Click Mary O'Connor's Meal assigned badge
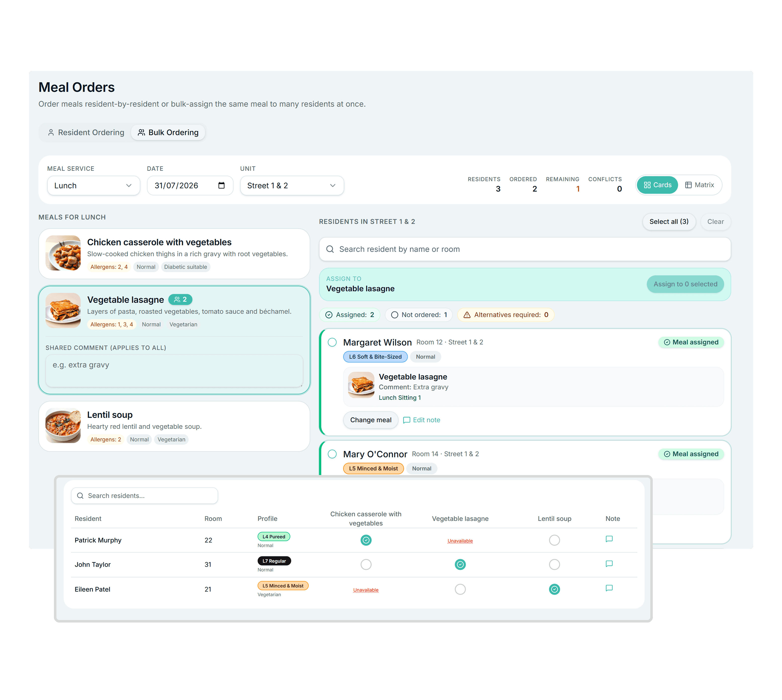The image size is (782, 700). coord(691,454)
